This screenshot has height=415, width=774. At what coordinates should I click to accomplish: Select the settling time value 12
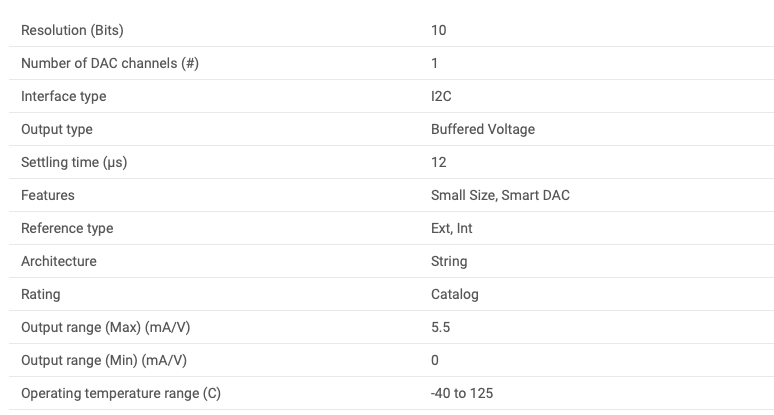tap(438, 162)
